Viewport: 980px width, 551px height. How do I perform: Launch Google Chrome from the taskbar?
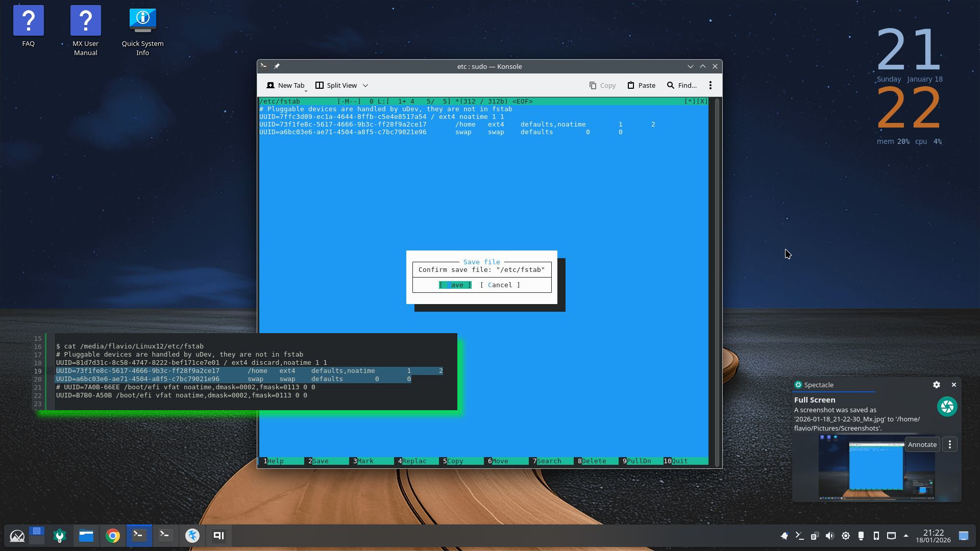coord(113,536)
